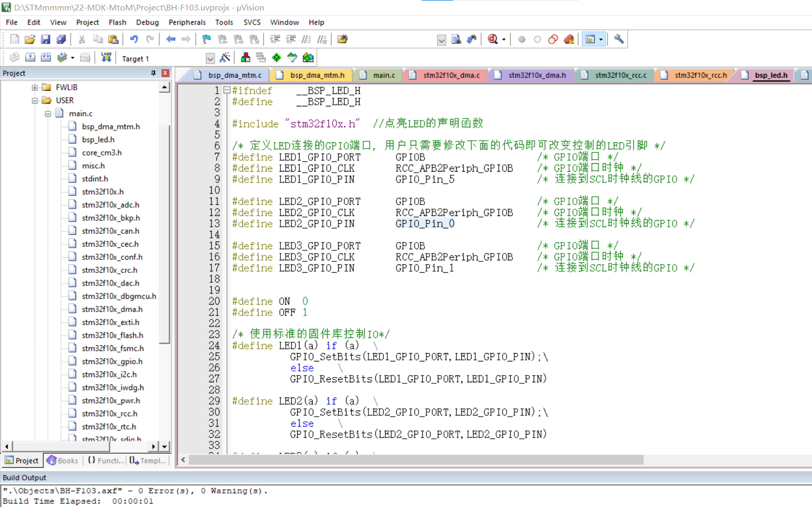Image resolution: width=812 pixels, height=507 pixels.
Task: Select bsp_led.h in the project tree
Action: 98,139
